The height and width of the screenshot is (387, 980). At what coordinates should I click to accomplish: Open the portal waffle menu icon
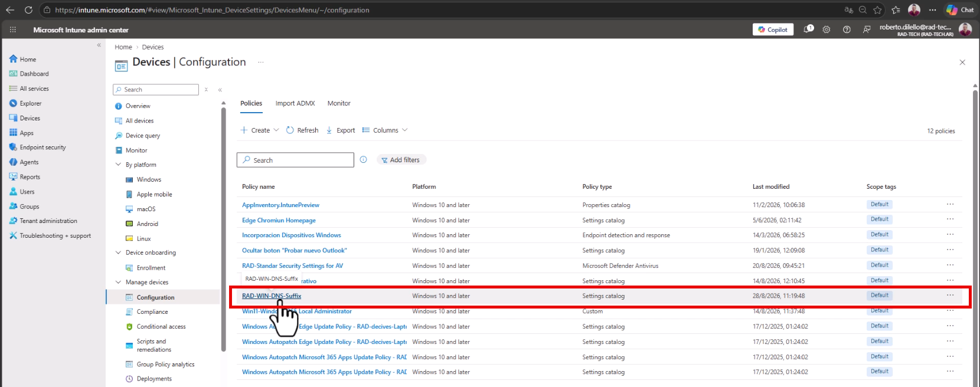pos(13,29)
